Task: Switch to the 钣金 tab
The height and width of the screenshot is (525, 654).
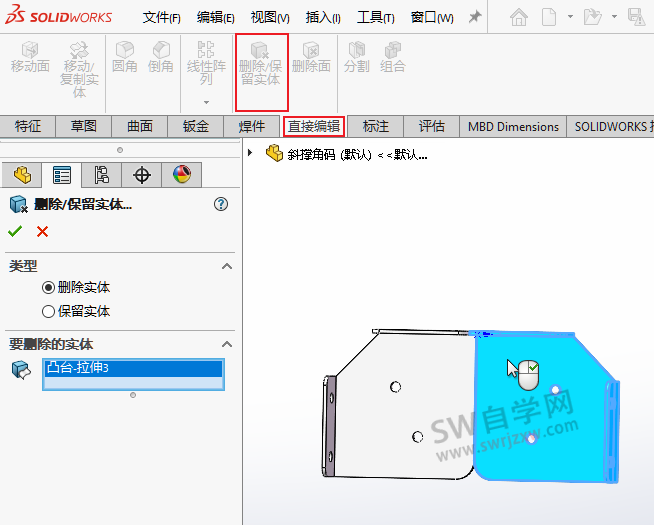Action: pos(195,126)
